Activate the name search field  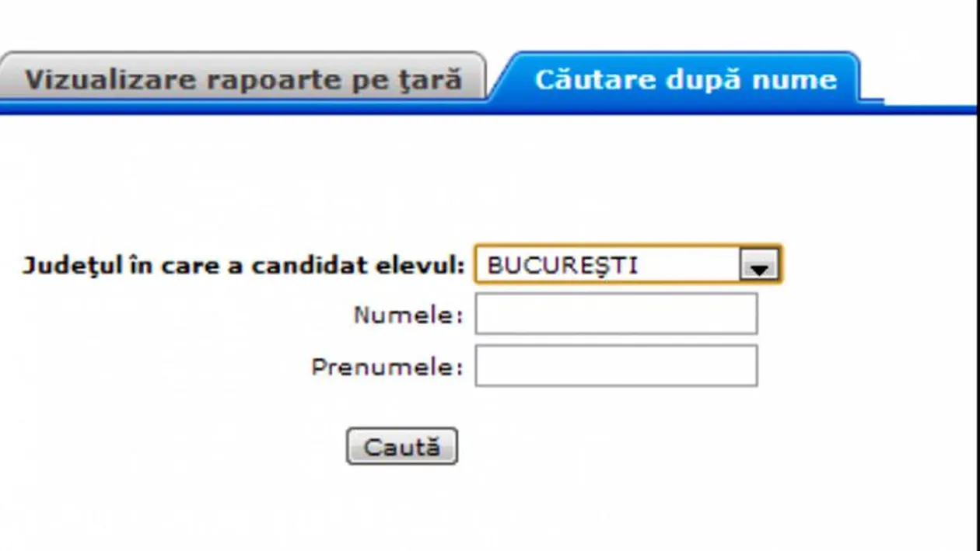point(614,314)
